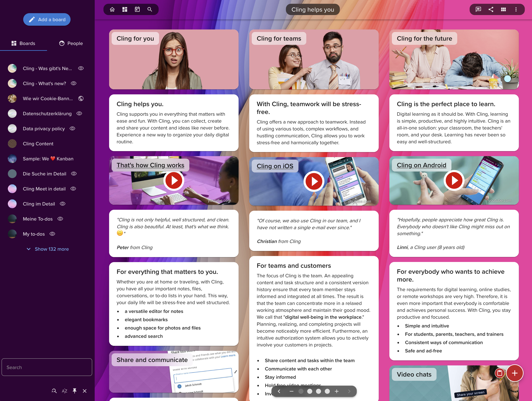Click the clear search icon in sidebar footer

[x=54, y=391]
